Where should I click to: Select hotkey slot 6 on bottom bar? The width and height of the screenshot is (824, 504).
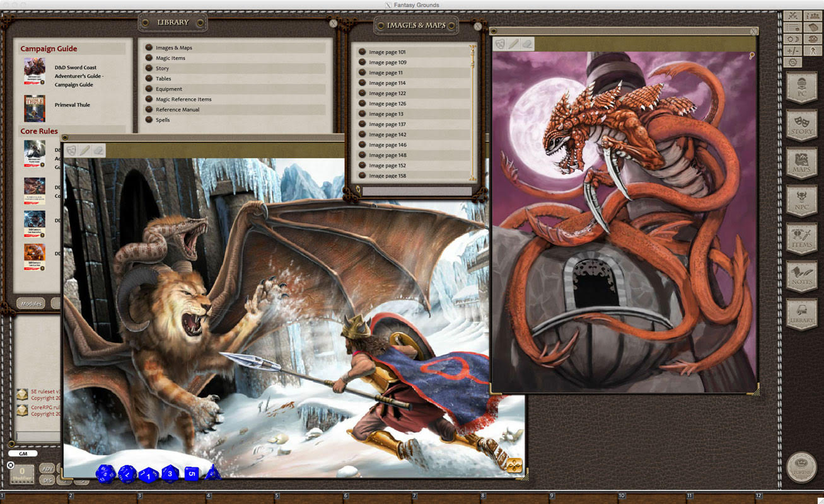[377, 498]
